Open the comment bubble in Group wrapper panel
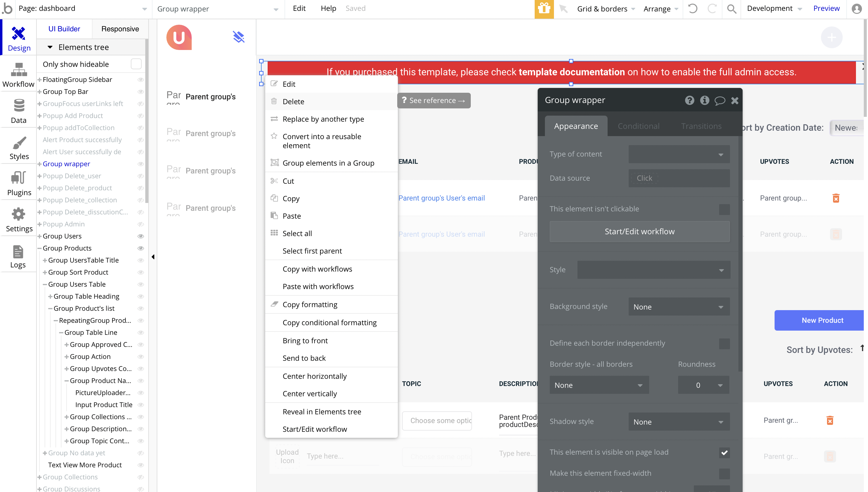868x492 pixels. click(719, 100)
